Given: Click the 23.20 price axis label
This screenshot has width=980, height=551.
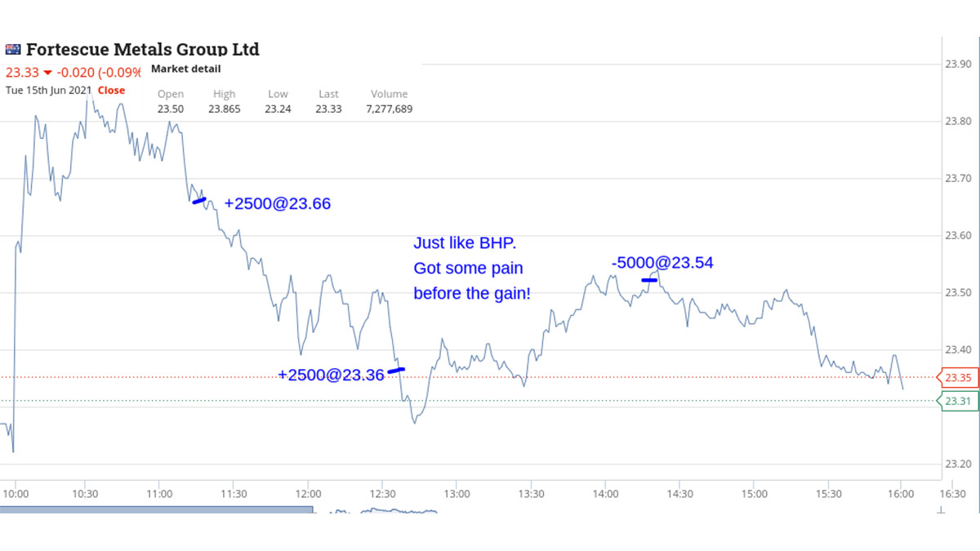Looking at the screenshot, I should [957, 464].
